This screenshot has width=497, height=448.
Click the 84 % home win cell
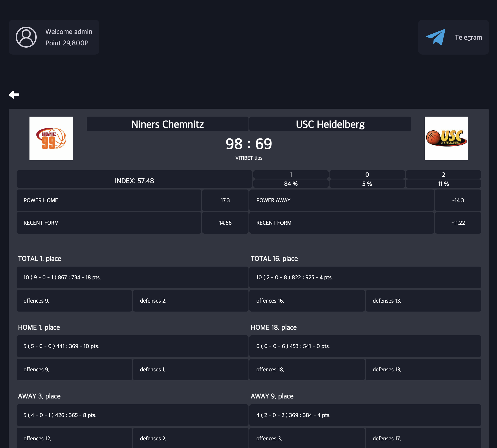pyautogui.click(x=291, y=184)
